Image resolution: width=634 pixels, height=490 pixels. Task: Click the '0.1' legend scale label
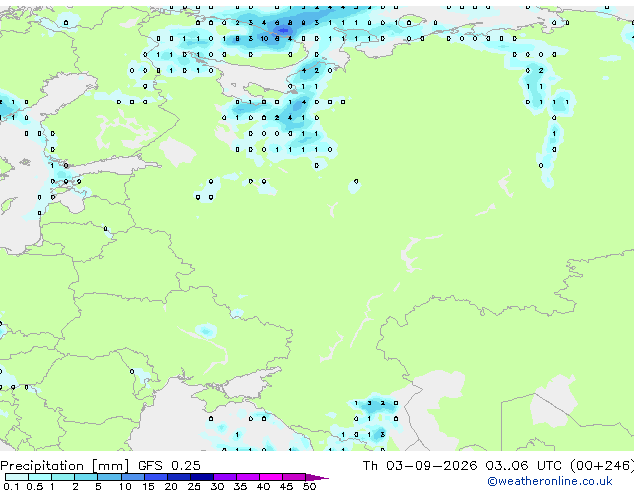(11, 486)
